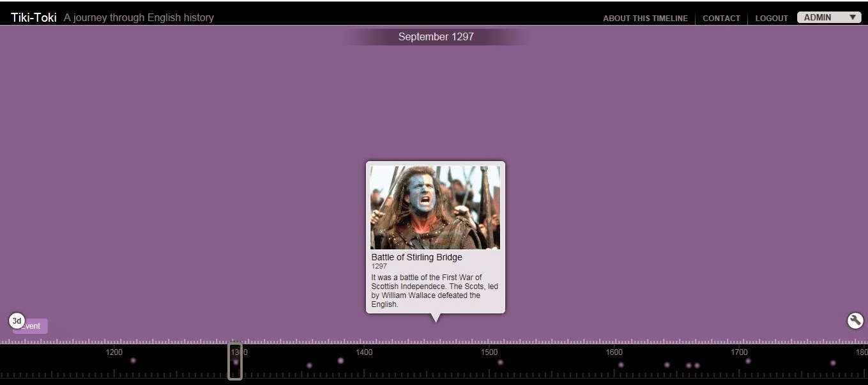This screenshot has width=868, height=385.
Task: Click the 1600 year label on timeline
Action: point(614,352)
